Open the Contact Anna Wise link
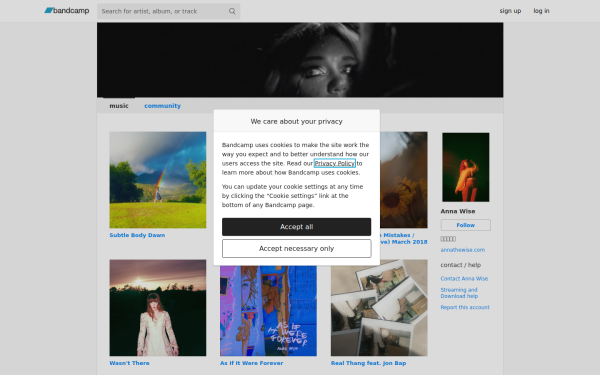Viewport: 600px width, 375px height. [x=464, y=279]
